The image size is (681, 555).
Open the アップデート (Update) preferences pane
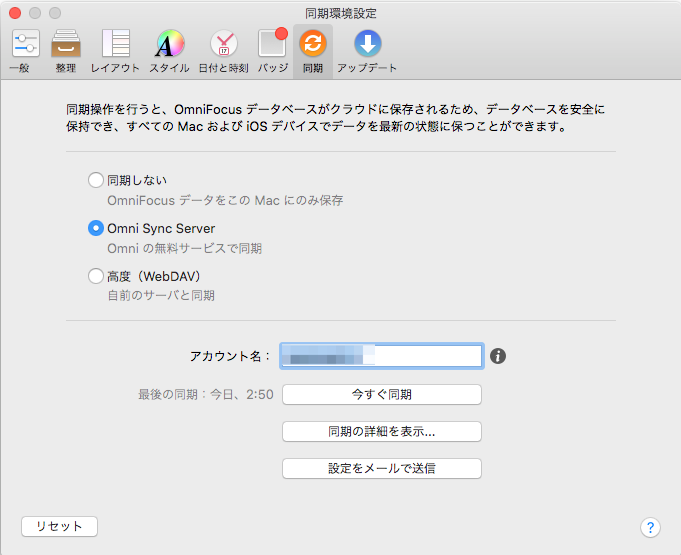pyautogui.click(x=367, y=51)
